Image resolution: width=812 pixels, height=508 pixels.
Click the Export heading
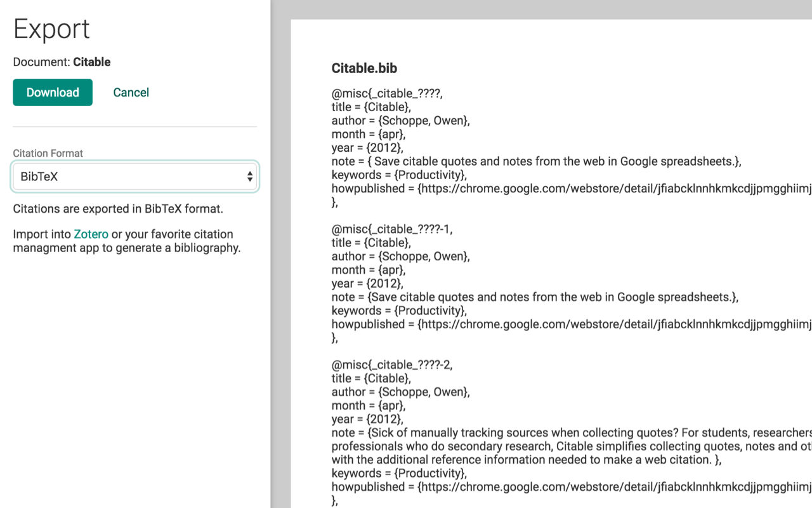click(51, 29)
